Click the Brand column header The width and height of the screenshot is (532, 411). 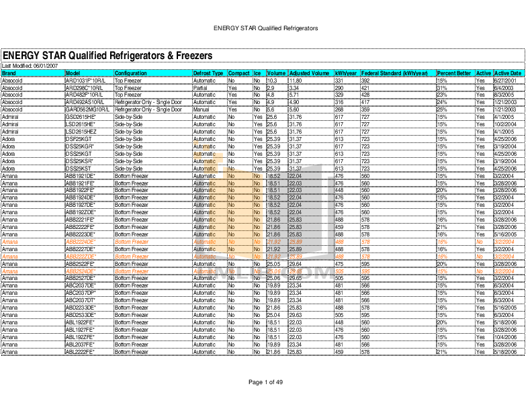pos(9,73)
